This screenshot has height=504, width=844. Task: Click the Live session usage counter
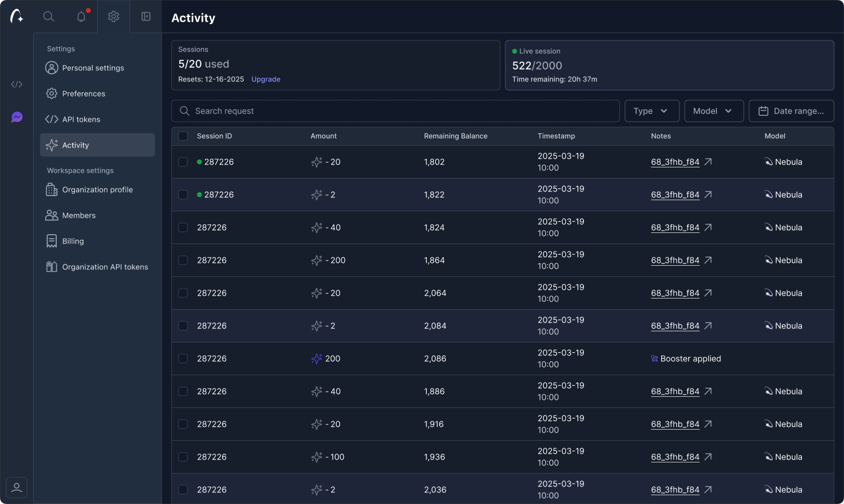pyautogui.click(x=537, y=66)
